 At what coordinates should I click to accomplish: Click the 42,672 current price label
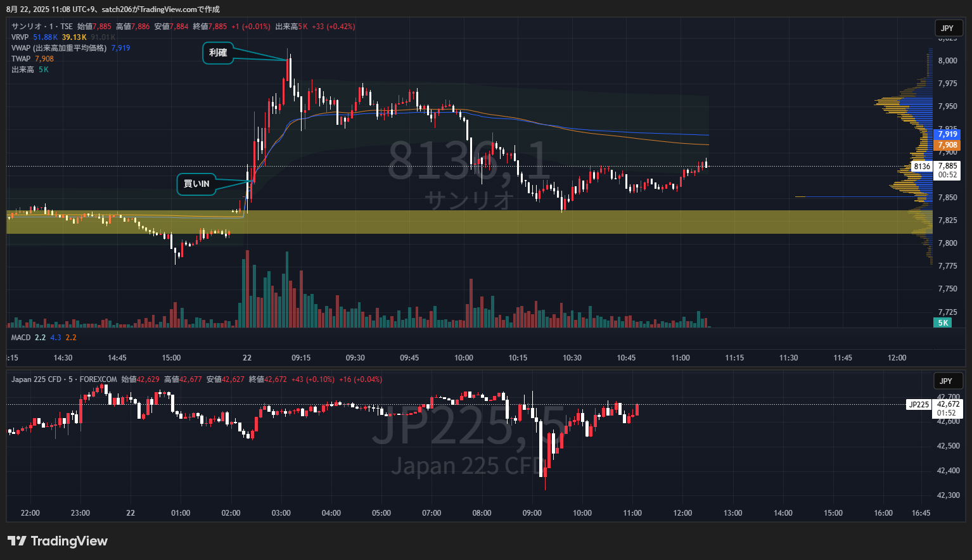coord(949,404)
